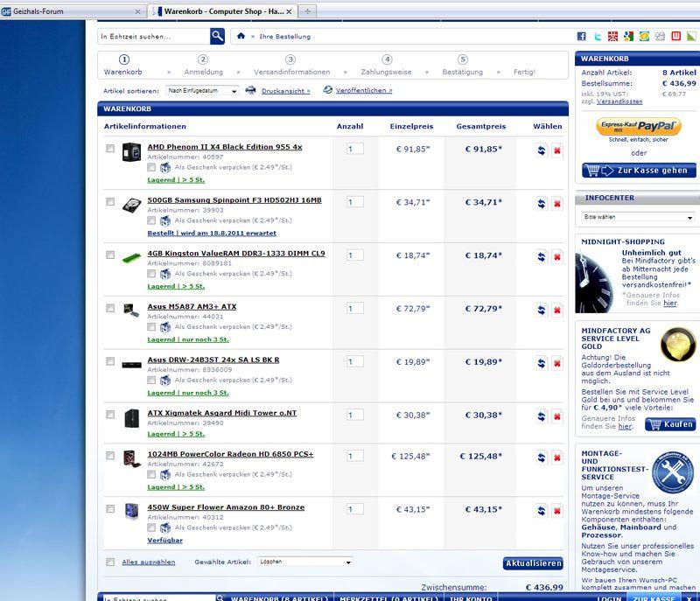The width and height of the screenshot is (700, 601).
Task: Click the LOGIN item in bottom bar
Action: [609, 598]
